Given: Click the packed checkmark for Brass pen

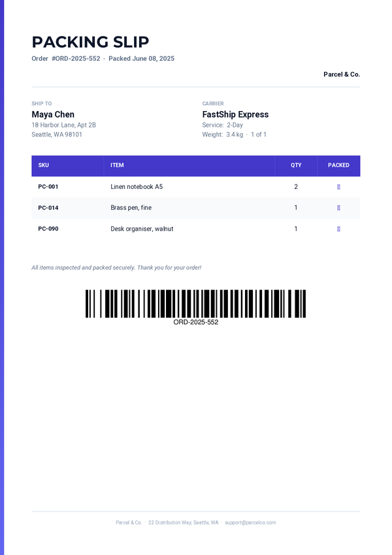Looking at the screenshot, I should tap(338, 208).
